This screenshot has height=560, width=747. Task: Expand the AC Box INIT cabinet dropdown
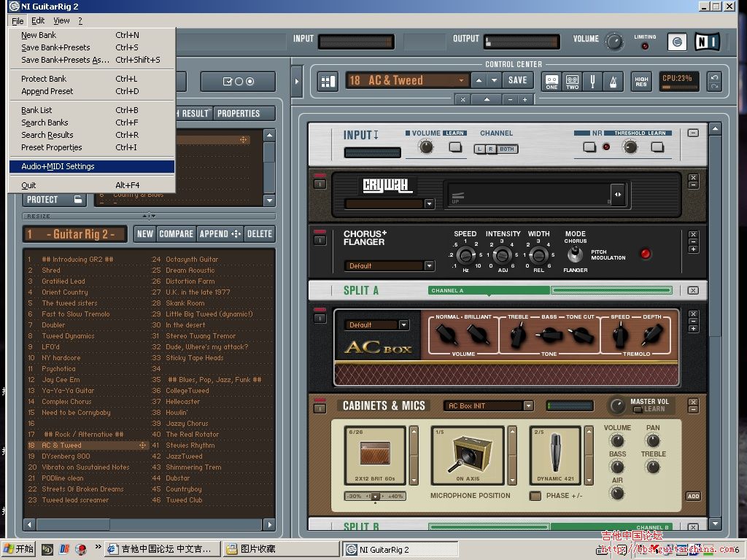coord(527,406)
